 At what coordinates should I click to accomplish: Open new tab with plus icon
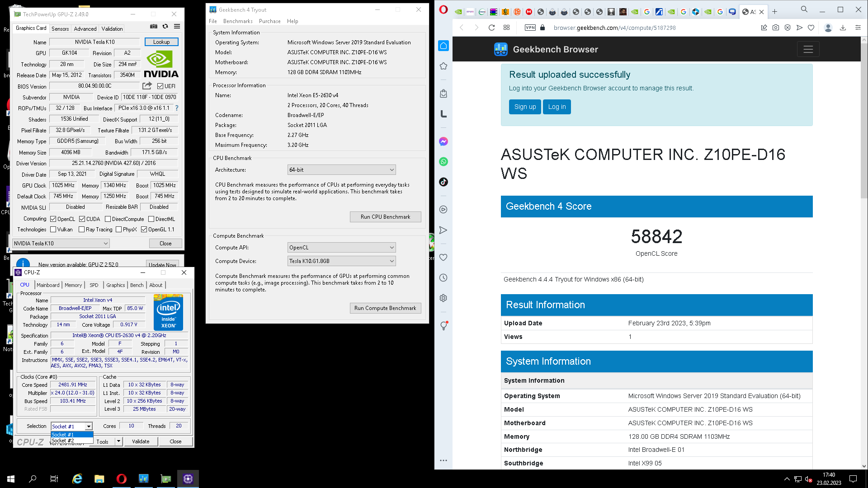coord(774,12)
